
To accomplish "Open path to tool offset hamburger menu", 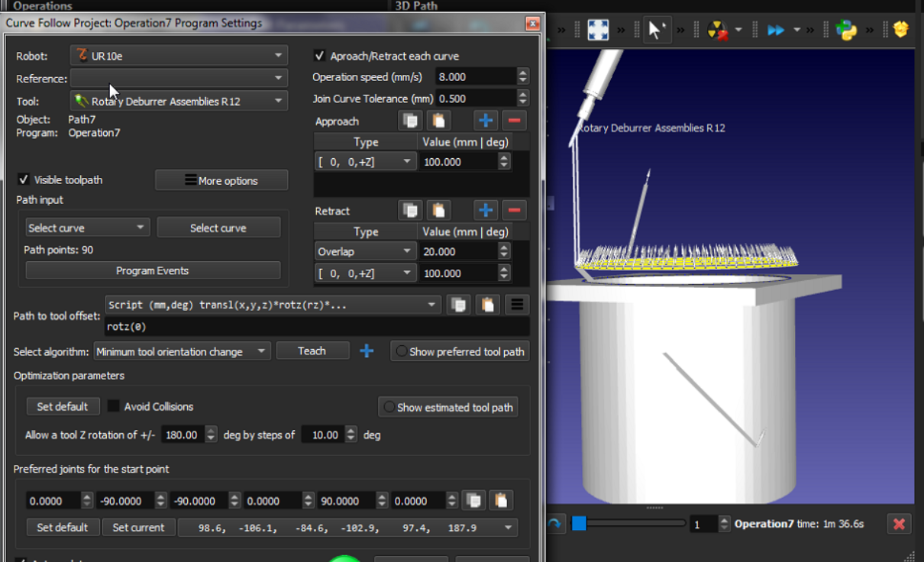I will point(517,305).
